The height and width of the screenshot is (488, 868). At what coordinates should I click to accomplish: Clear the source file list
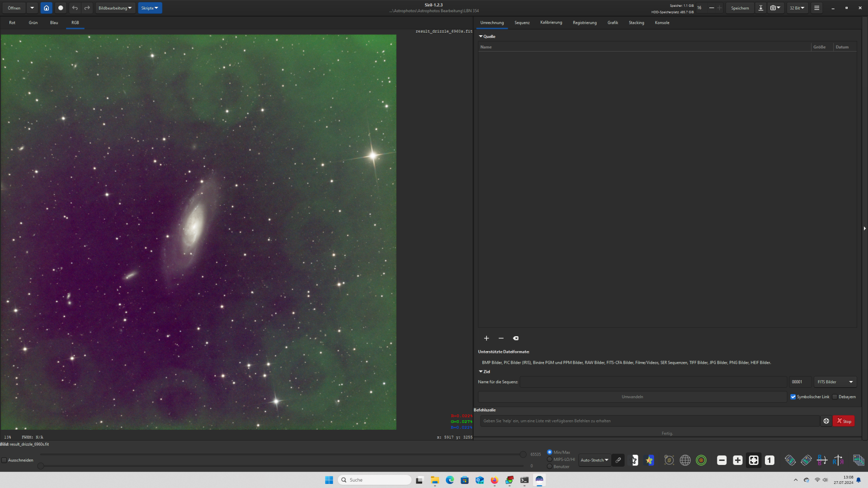pos(516,338)
